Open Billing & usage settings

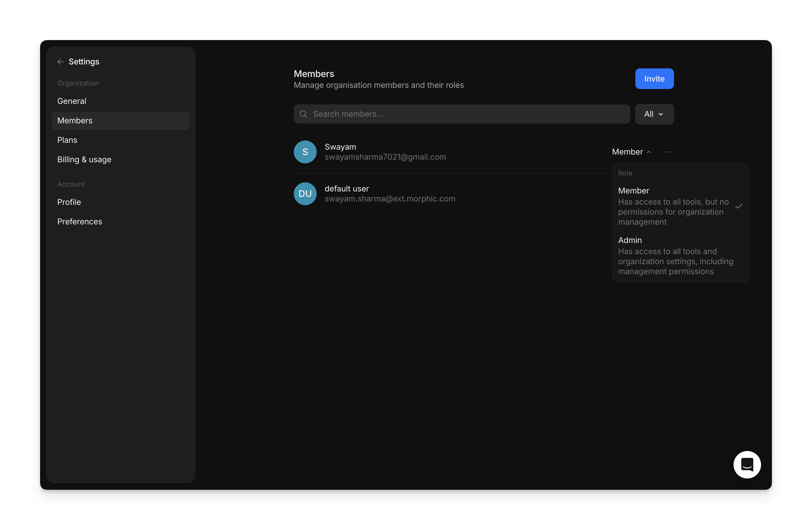[84, 160]
